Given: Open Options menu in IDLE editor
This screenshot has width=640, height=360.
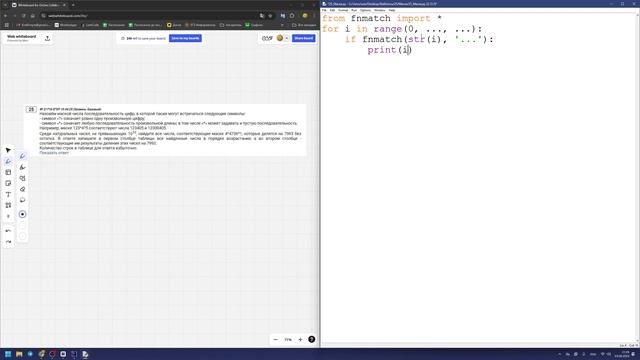Looking at the screenshot, I should click(x=365, y=10).
